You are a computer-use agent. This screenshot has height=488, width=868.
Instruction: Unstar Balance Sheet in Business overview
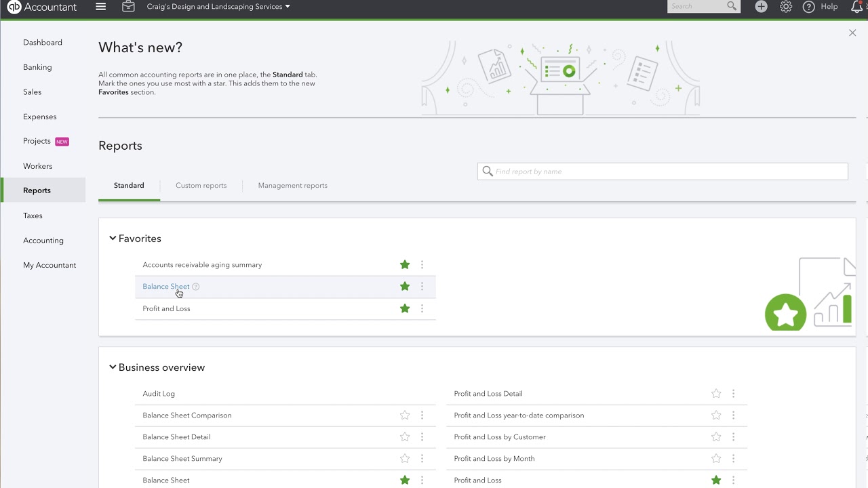[x=405, y=481]
